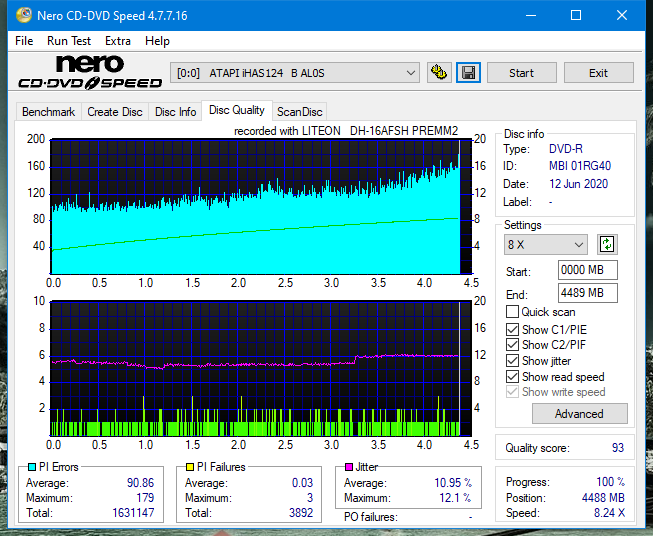Click the Speed 8.24 X value
Screen dimensions: 653x536
point(609,513)
